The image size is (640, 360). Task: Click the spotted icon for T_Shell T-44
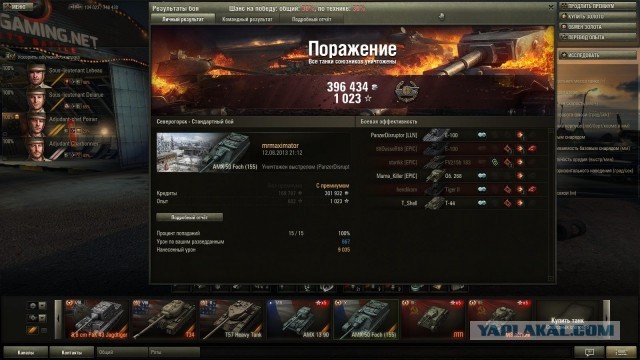482,203
